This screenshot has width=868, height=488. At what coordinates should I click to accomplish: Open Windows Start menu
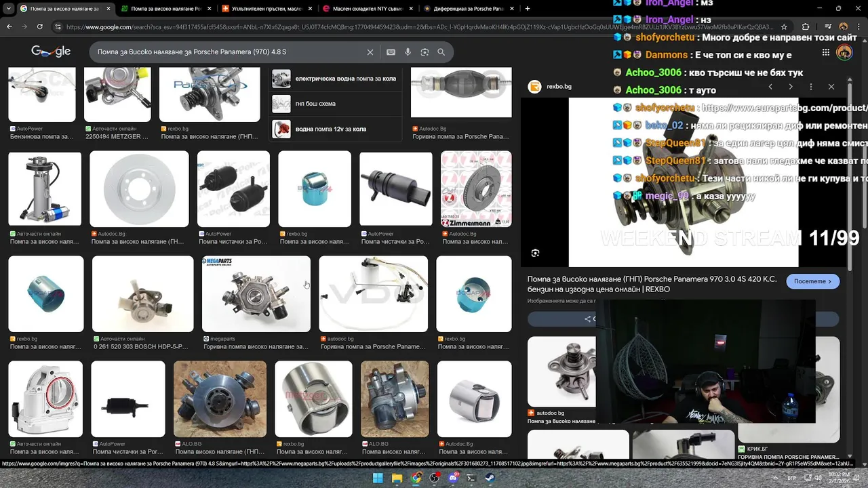378,478
